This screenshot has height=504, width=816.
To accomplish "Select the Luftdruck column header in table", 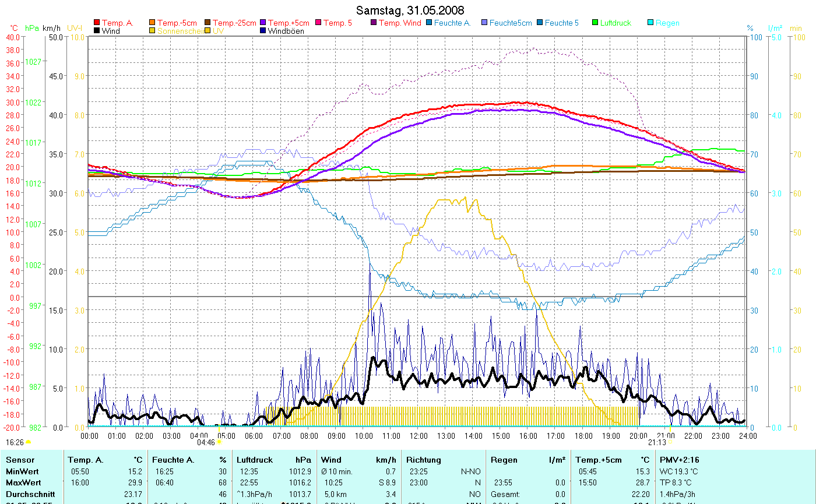I will pyautogui.click(x=254, y=460).
